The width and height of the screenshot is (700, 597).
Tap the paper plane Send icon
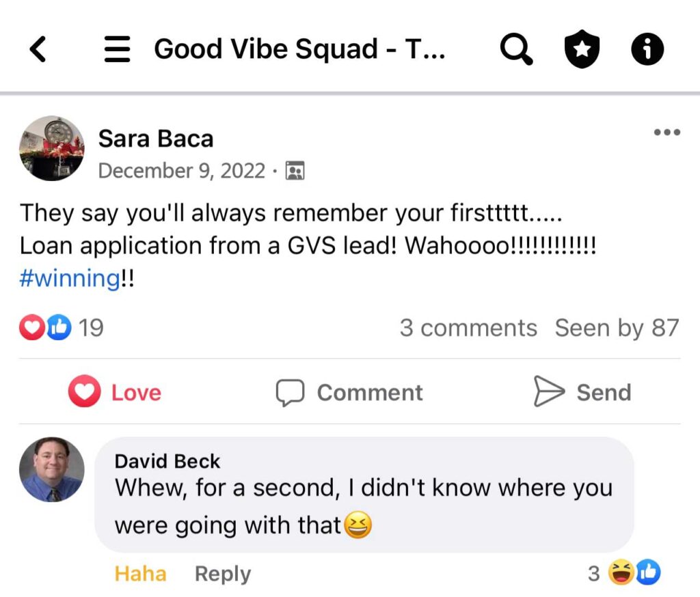pyautogui.click(x=549, y=393)
